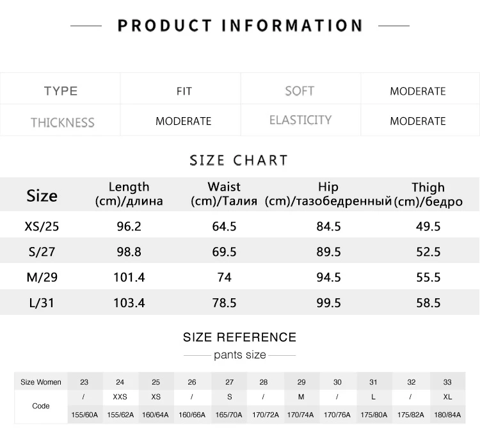Select women's size 29 cell

point(301,382)
